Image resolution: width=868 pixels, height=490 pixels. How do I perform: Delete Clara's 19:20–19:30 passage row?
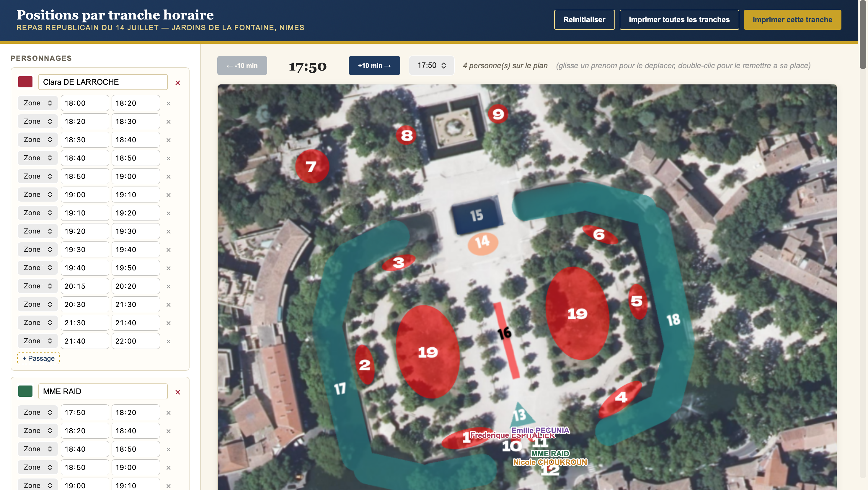[x=169, y=231]
